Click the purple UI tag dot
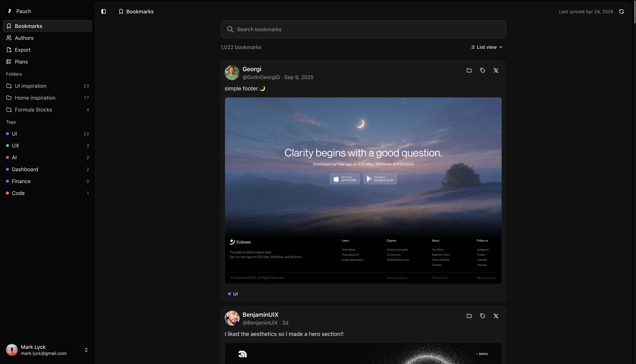 click(7, 134)
